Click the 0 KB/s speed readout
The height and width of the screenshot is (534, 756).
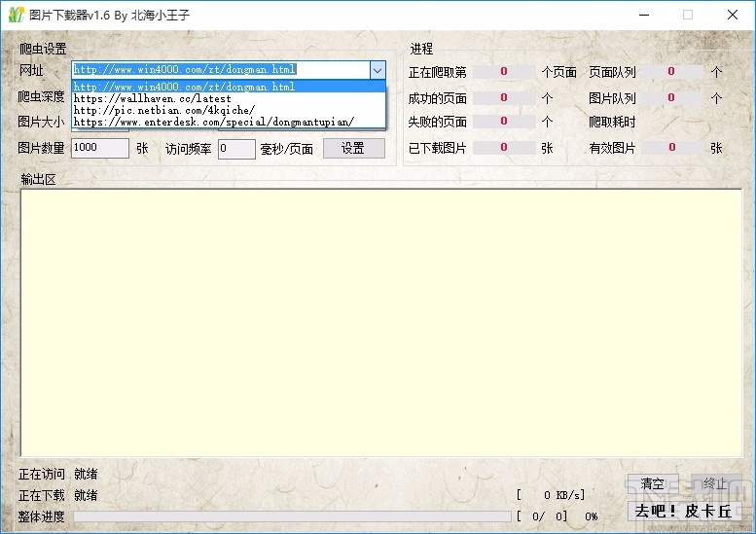(x=551, y=495)
